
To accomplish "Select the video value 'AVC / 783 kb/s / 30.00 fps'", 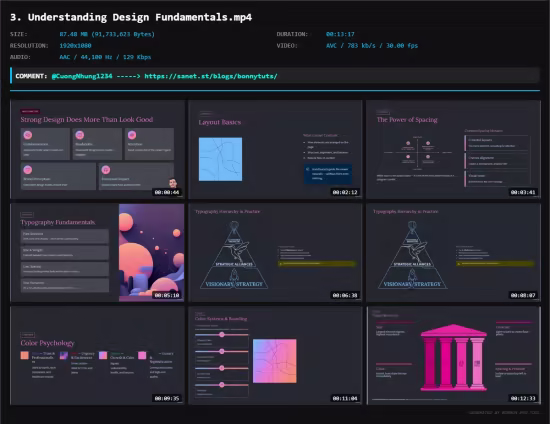I will (x=372, y=46).
